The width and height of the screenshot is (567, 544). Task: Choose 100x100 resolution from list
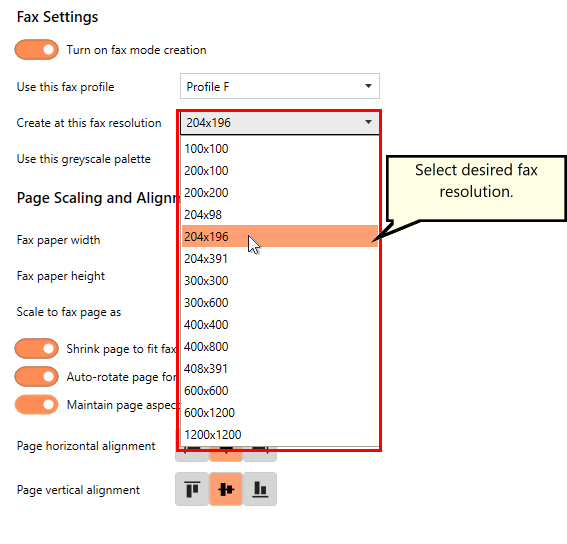pos(280,149)
